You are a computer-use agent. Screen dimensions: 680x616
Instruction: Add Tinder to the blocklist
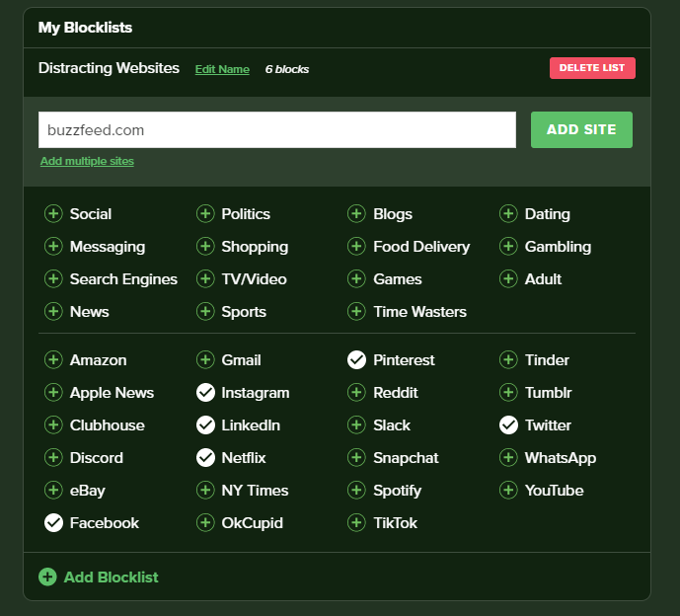tap(508, 360)
